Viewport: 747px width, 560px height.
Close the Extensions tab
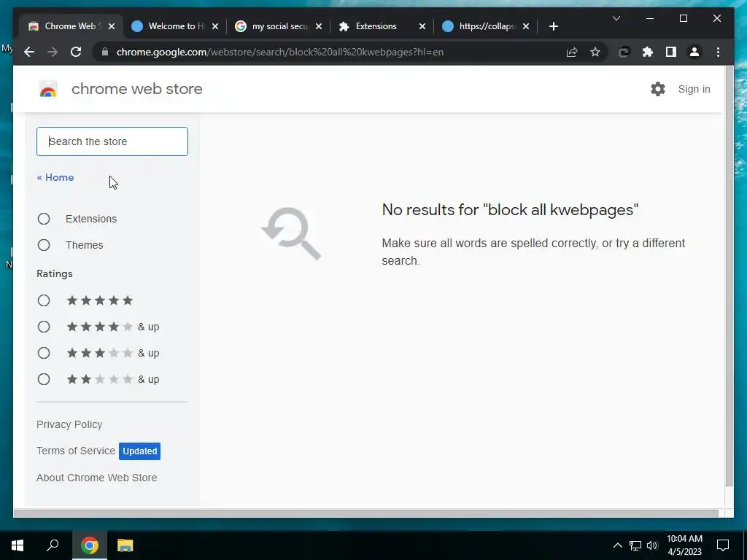[x=422, y=26]
